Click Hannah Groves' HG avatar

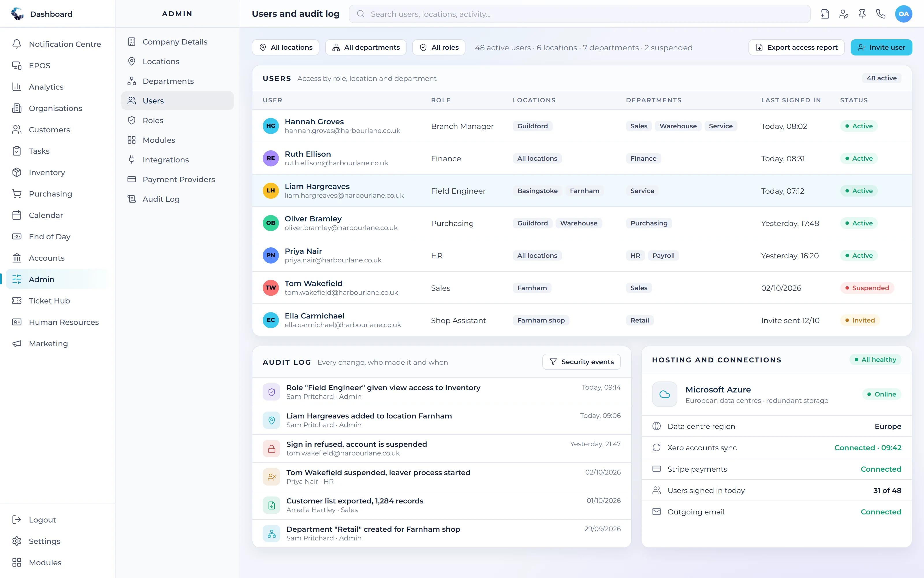(271, 126)
